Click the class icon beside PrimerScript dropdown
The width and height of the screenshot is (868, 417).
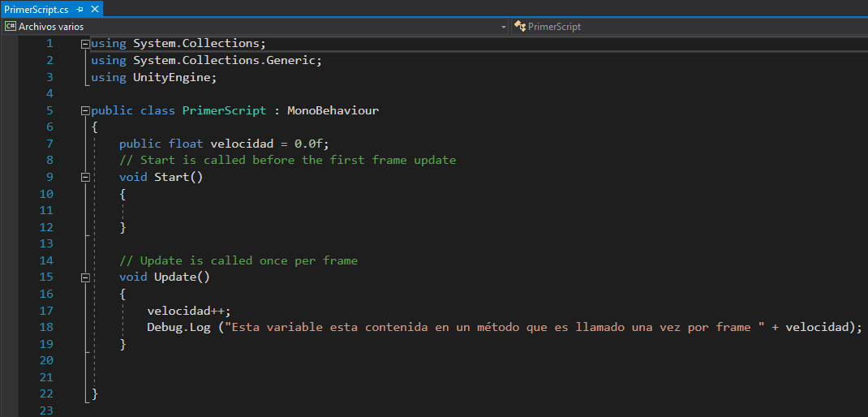[520, 27]
